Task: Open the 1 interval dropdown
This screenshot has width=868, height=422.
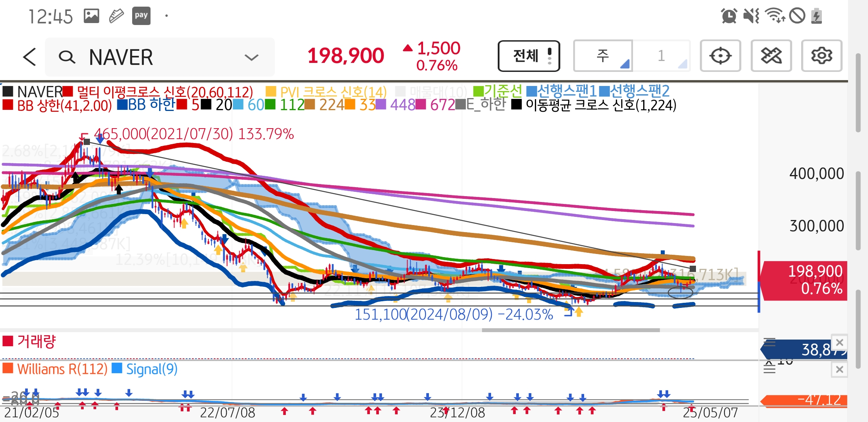Action: (662, 55)
